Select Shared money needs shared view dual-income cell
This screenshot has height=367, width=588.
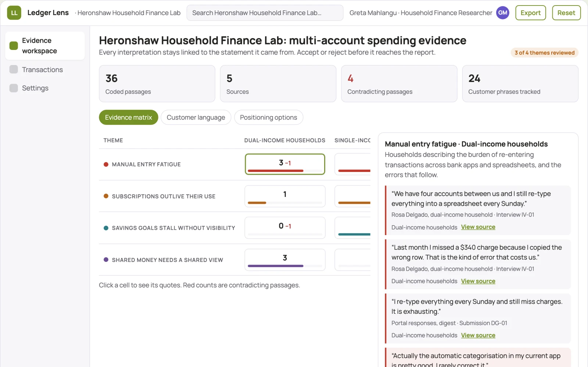coord(285,260)
